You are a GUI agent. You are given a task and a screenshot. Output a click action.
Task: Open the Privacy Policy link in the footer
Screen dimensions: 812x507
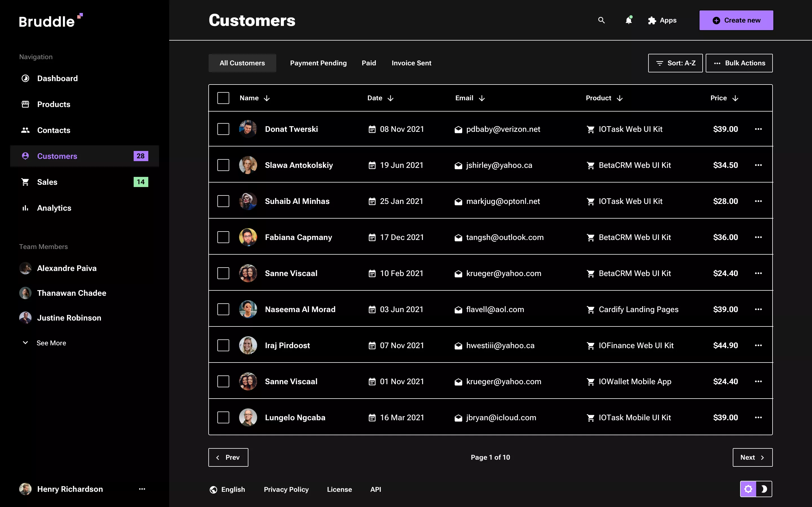tap(286, 489)
